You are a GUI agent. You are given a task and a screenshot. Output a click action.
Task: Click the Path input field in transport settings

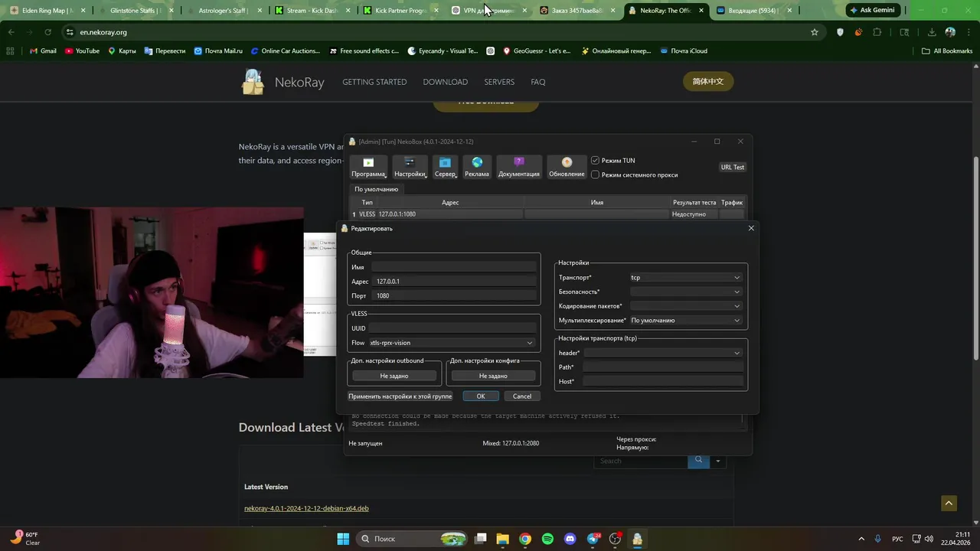[x=663, y=367]
